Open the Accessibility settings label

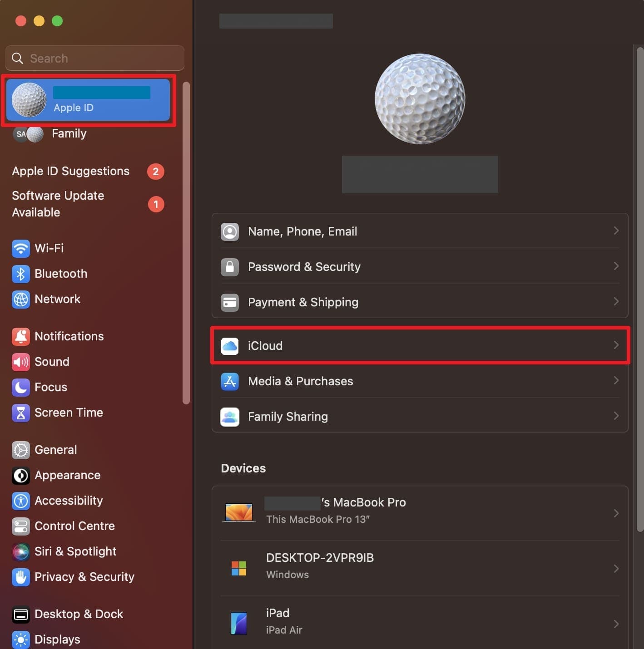click(69, 501)
